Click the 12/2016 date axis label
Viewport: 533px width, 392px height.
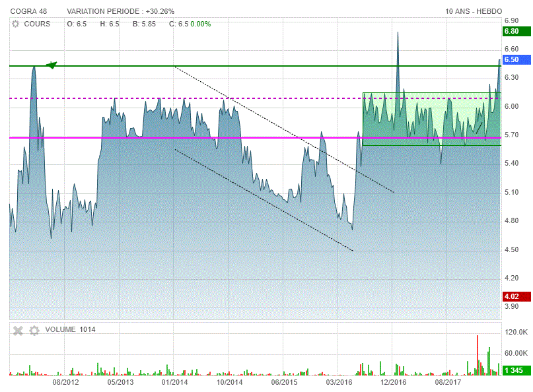tap(393, 383)
